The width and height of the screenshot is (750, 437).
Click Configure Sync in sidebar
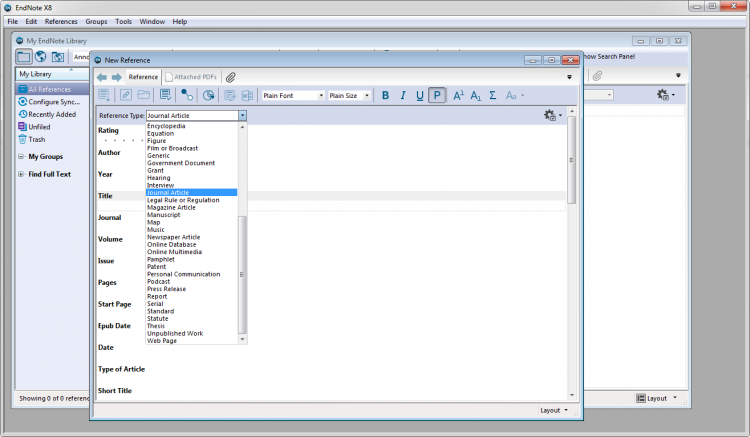[49, 102]
